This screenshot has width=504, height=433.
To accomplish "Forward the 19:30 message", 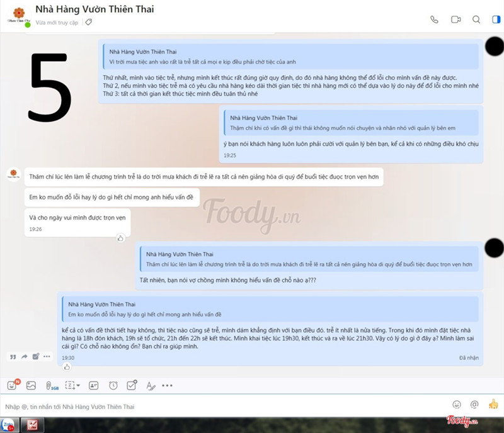I will pyautogui.click(x=25, y=356).
